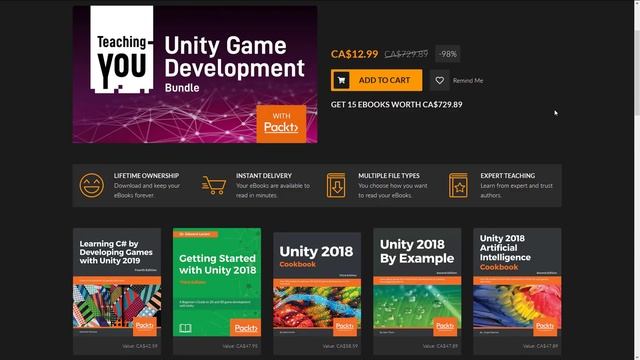Screen dimensions: 640x360
Task: Click the Remind Me label
Action: click(468, 81)
